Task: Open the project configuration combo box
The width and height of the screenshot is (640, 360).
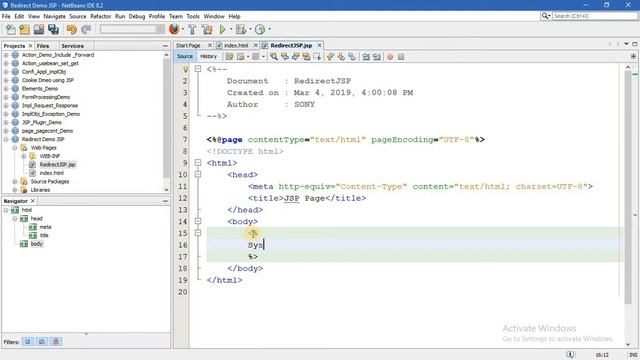Action: pos(132,29)
